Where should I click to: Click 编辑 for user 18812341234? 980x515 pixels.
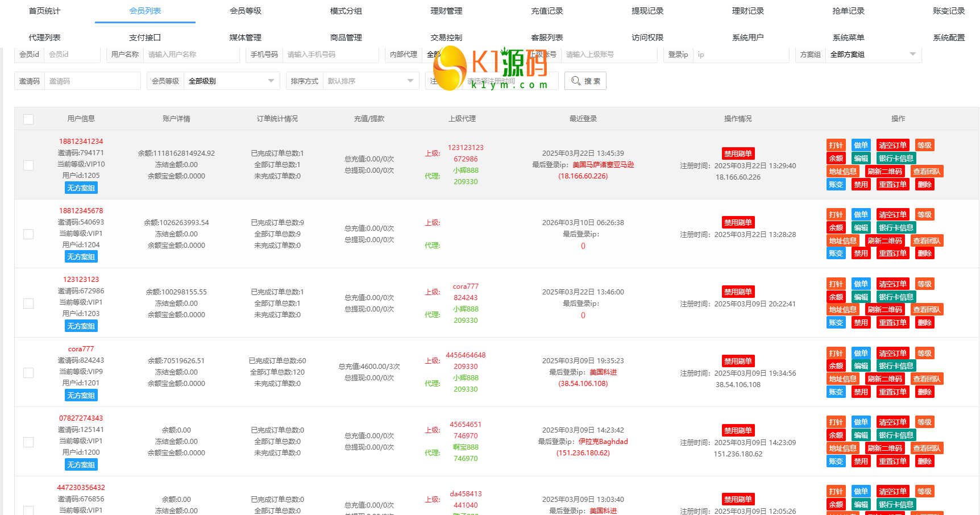pos(861,159)
